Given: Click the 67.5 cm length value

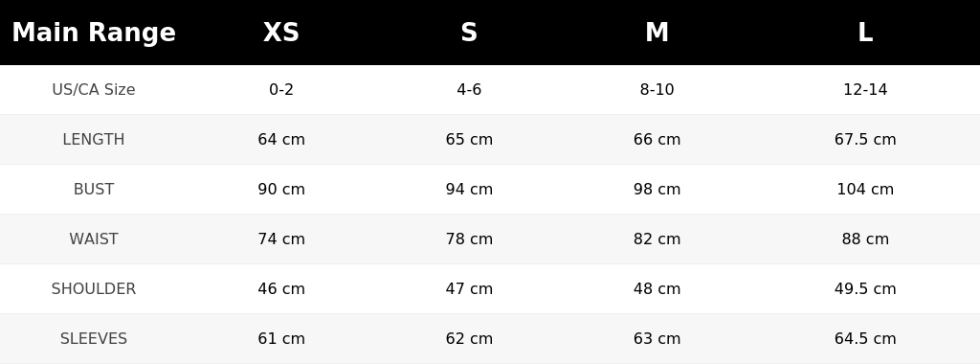Looking at the screenshot, I should pyautogui.click(x=865, y=140).
